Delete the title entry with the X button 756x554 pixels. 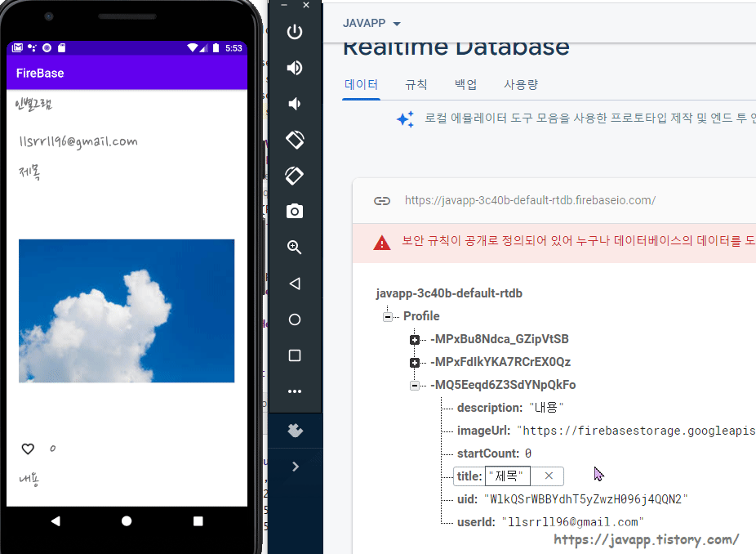point(549,476)
